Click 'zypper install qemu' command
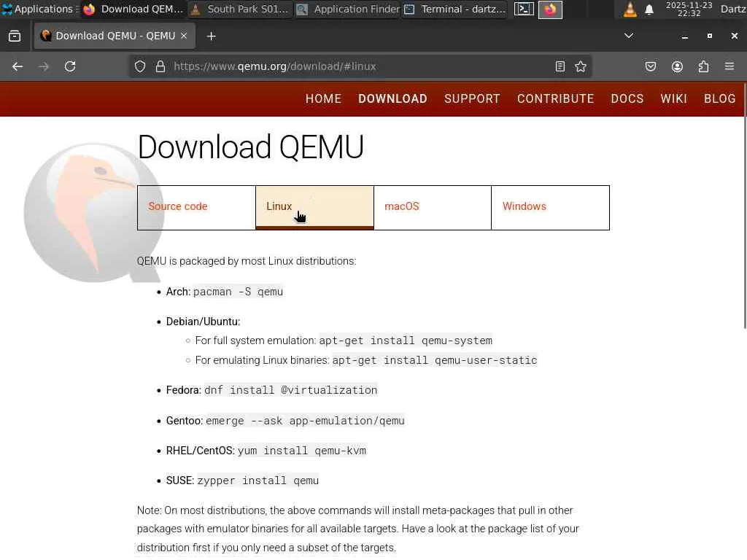The image size is (747, 560). (x=258, y=481)
